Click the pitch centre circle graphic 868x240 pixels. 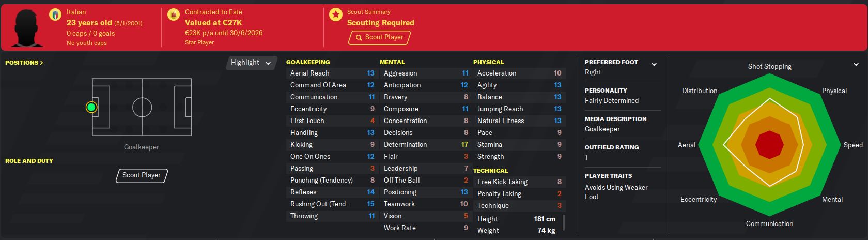[142, 107]
